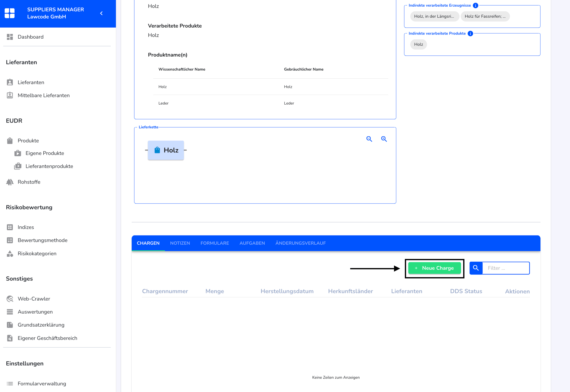Open the Dashboard icon in sidebar

point(10,37)
